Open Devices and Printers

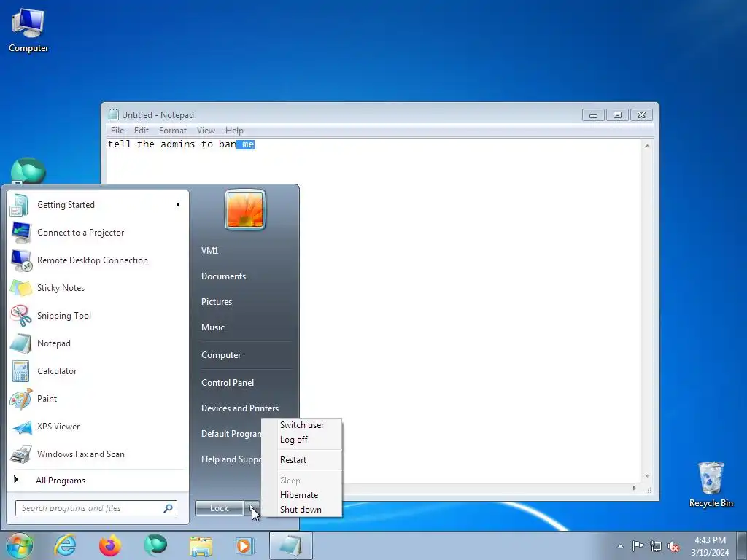(239, 408)
